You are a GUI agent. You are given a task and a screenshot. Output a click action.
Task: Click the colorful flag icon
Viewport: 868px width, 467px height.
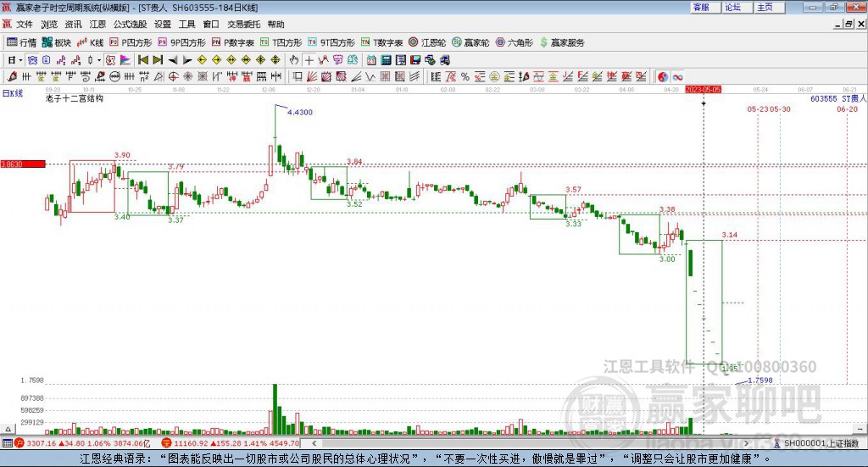click(x=125, y=60)
